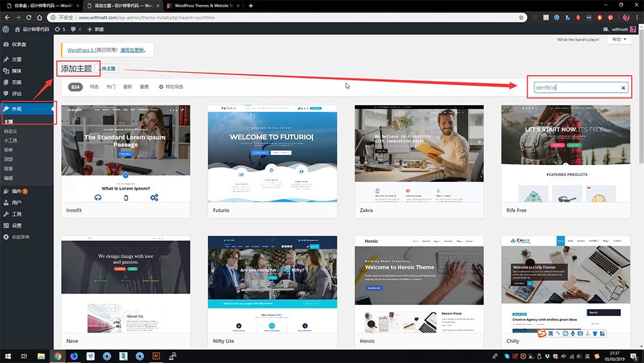
Task: Open the Sogou microphone voice input
Action: 573,333
